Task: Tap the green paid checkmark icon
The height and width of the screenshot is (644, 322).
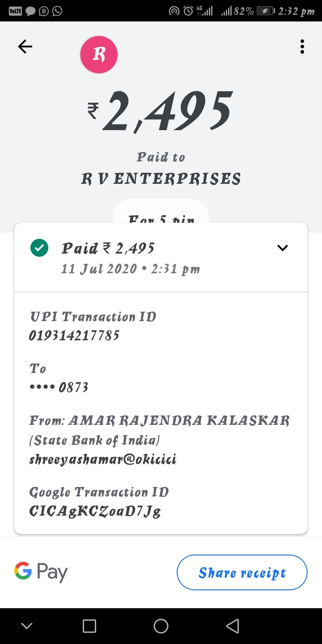Action: point(39,248)
